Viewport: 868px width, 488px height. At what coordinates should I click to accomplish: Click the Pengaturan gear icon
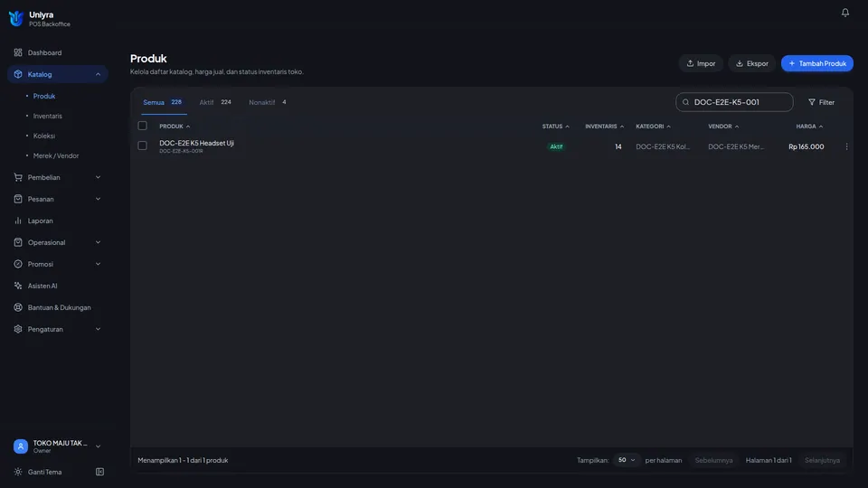coord(18,329)
